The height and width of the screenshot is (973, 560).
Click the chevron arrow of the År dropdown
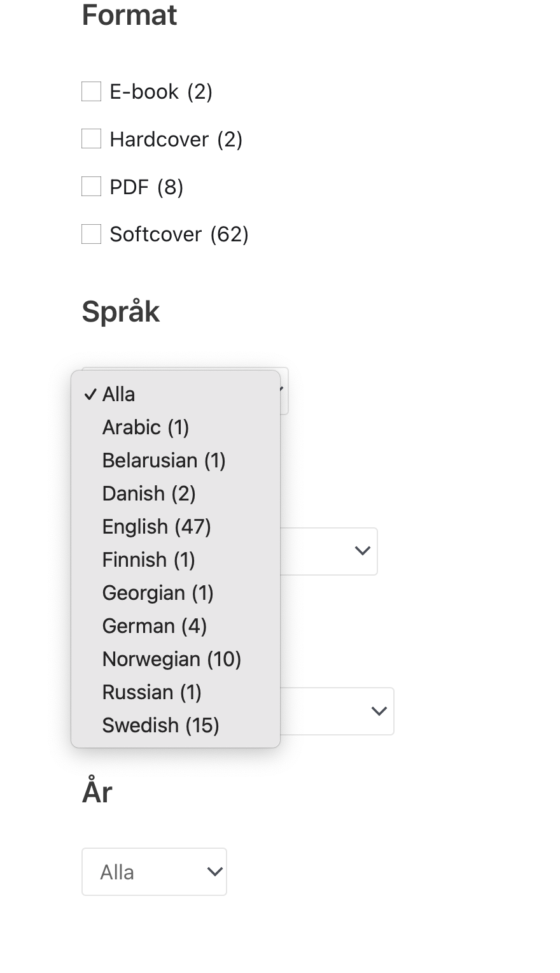[215, 872]
